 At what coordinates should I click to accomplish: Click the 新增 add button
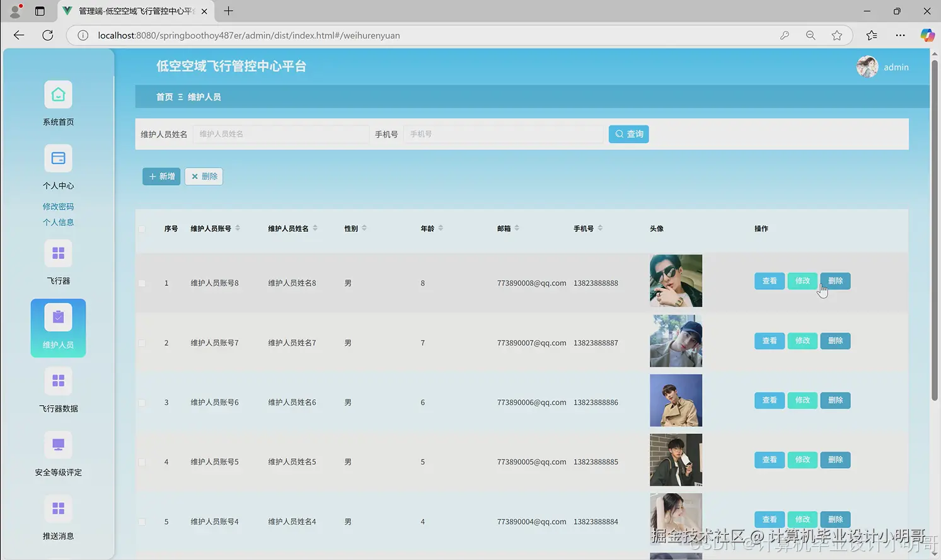point(161,176)
